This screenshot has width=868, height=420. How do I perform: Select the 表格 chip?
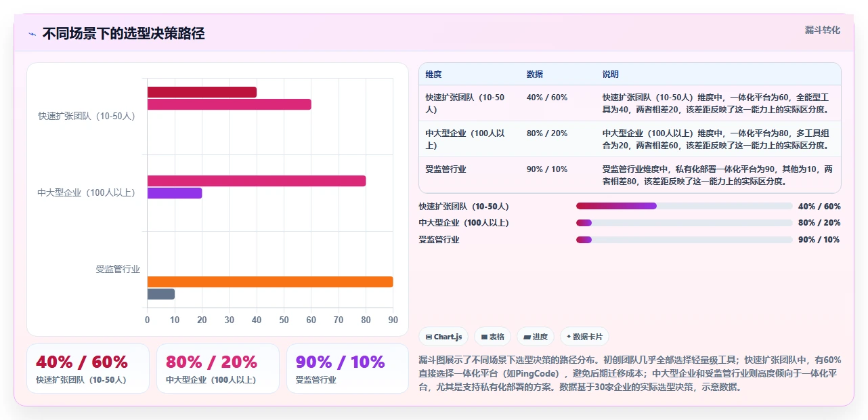[x=492, y=337]
